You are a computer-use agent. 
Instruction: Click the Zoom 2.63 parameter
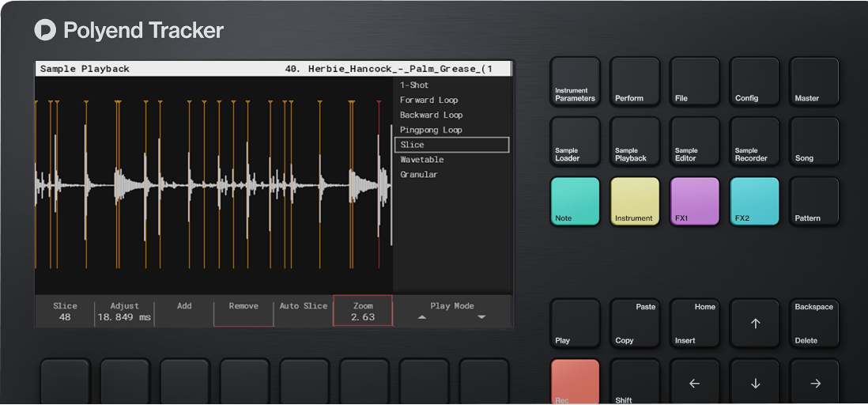coord(363,312)
